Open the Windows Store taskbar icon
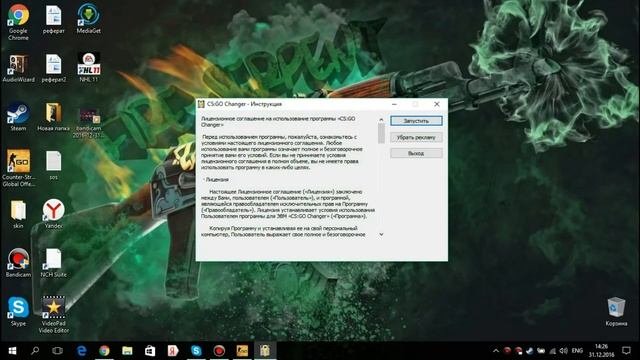Viewport: 640px width, 360px height. pyautogui.click(x=150, y=351)
